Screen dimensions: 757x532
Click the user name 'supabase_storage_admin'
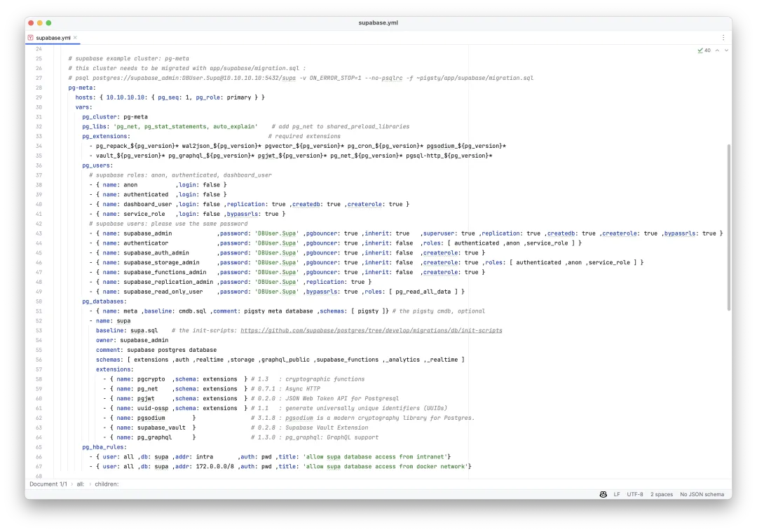click(x=161, y=263)
